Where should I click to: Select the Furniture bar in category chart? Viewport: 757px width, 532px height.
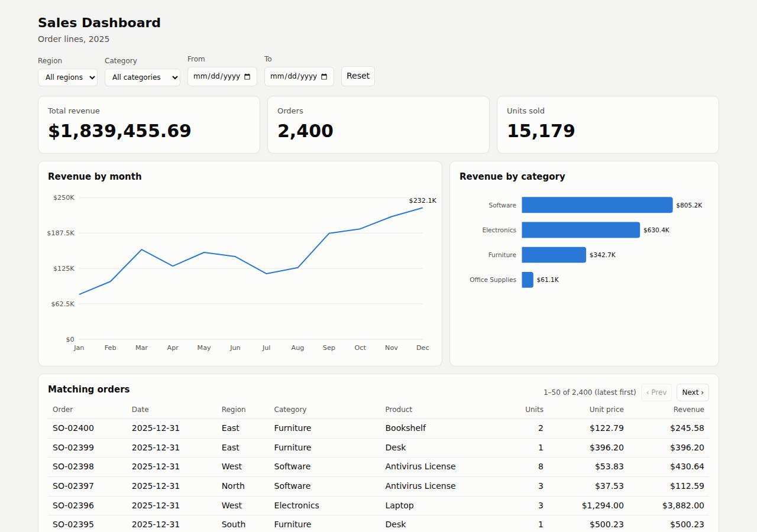(554, 255)
